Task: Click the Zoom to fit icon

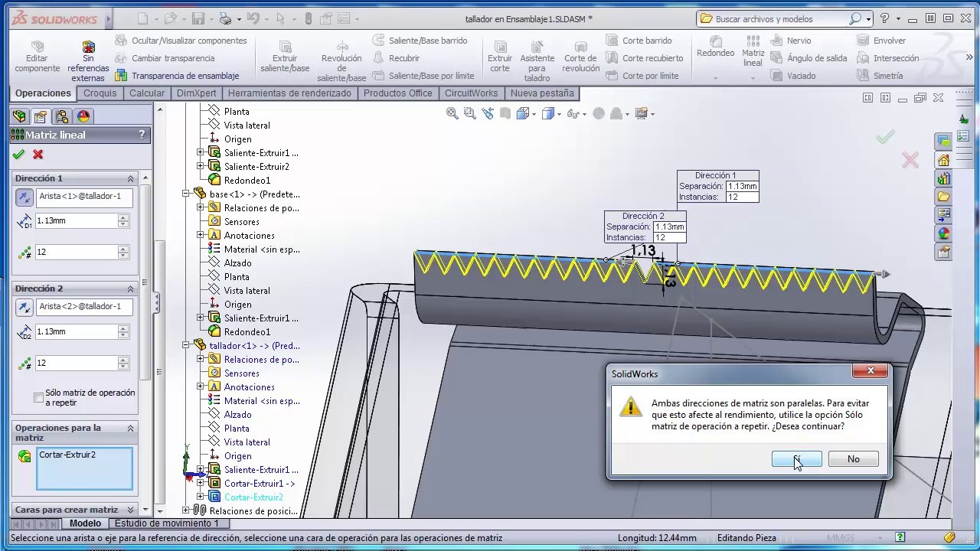Action: coord(452,113)
